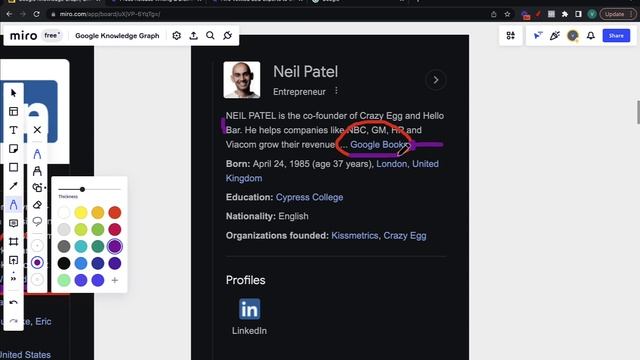Viewport: 640px width, 360px height.
Task: Open the Google Books link
Action: 378,144
